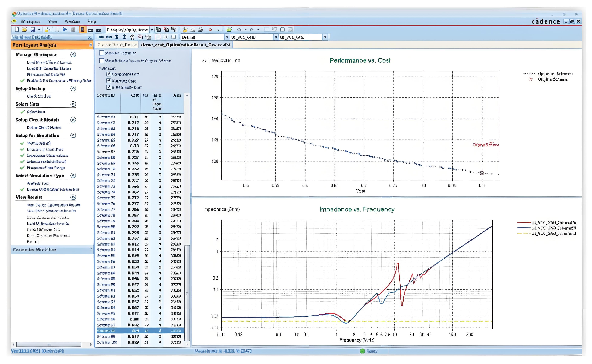Click the yellow folder icon after path field
592x364 pixels.
(x=185, y=30)
